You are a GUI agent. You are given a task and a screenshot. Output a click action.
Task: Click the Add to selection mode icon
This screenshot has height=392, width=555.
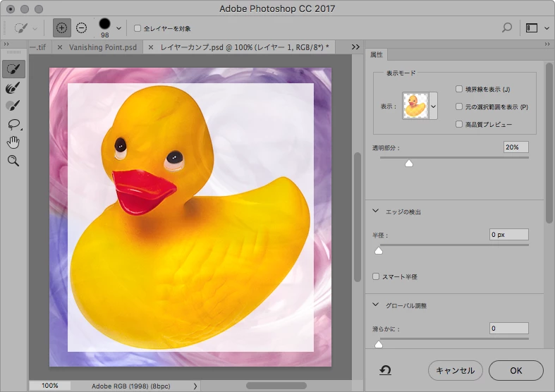click(x=61, y=28)
